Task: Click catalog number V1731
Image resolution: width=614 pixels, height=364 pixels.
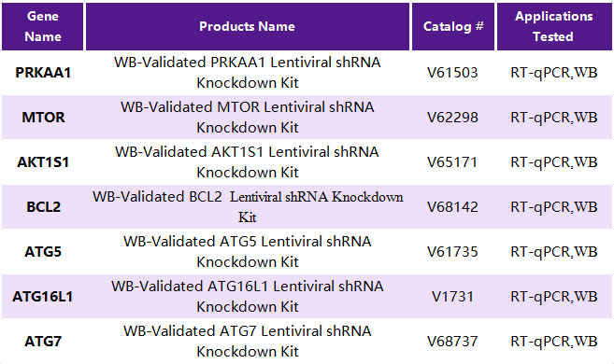Action: (452, 297)
